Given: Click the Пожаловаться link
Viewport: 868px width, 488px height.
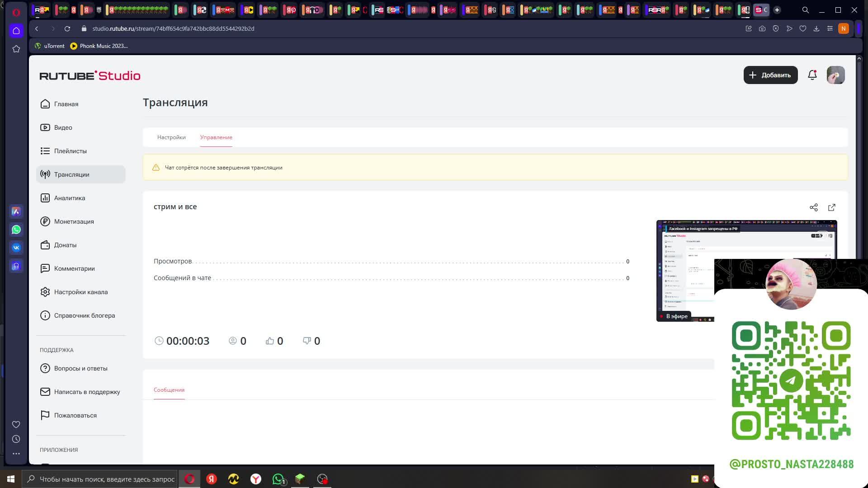Looking at the screenshot, I should pos(68,415).
